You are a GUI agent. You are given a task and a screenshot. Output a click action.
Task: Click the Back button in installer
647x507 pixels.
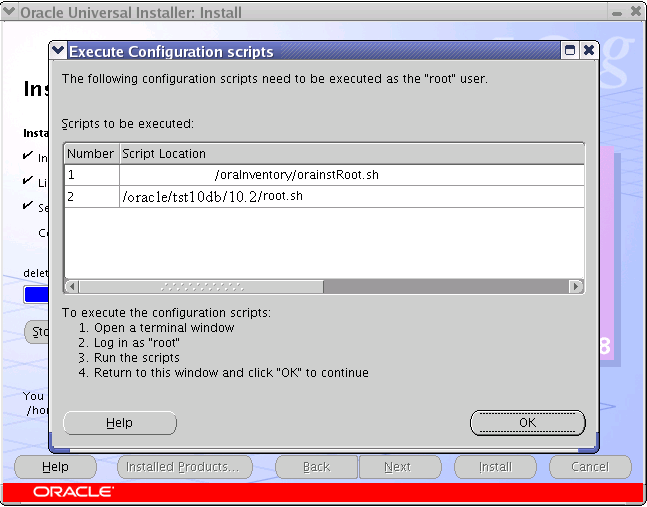click(316, 467)
